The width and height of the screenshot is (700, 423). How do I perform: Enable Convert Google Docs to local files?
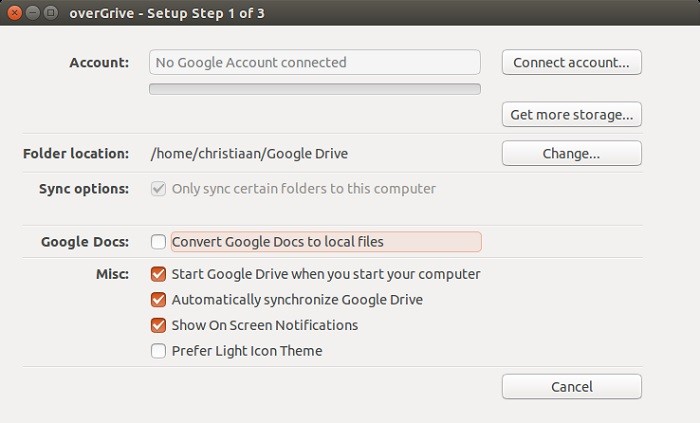pyautogui.click(x=158, y=242)
